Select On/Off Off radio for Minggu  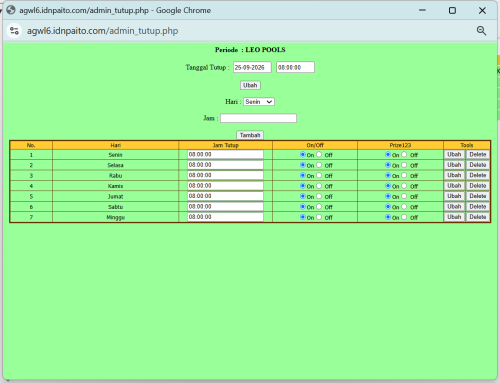319,217
